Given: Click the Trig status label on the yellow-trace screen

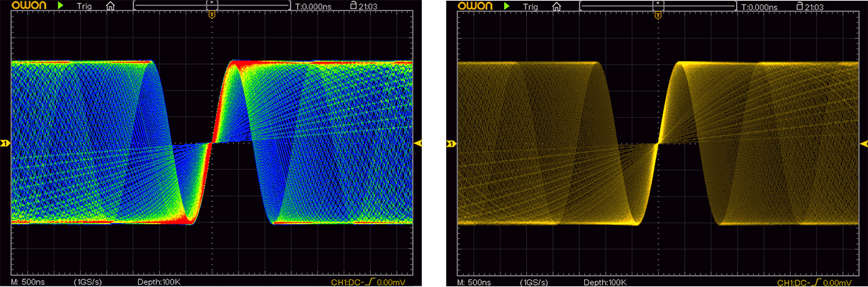Looking at the screenshot, I should coord(531,6).
